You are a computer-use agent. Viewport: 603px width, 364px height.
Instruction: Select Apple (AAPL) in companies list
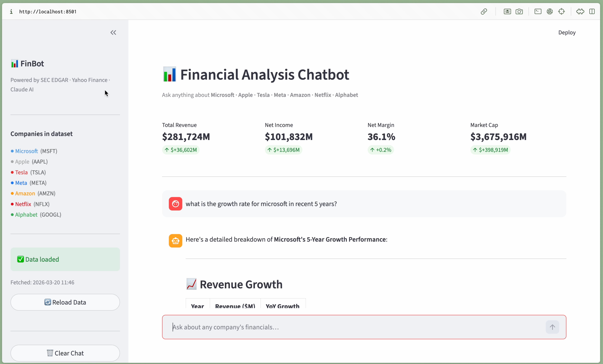pos(29,162)
